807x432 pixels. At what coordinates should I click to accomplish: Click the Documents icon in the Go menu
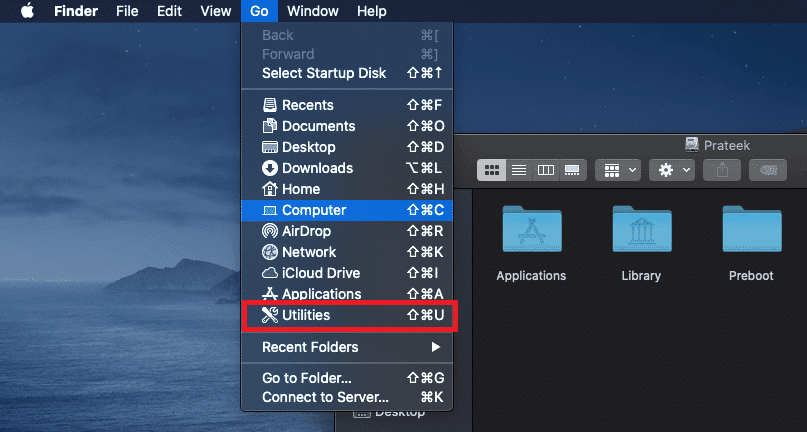point(270,126)
